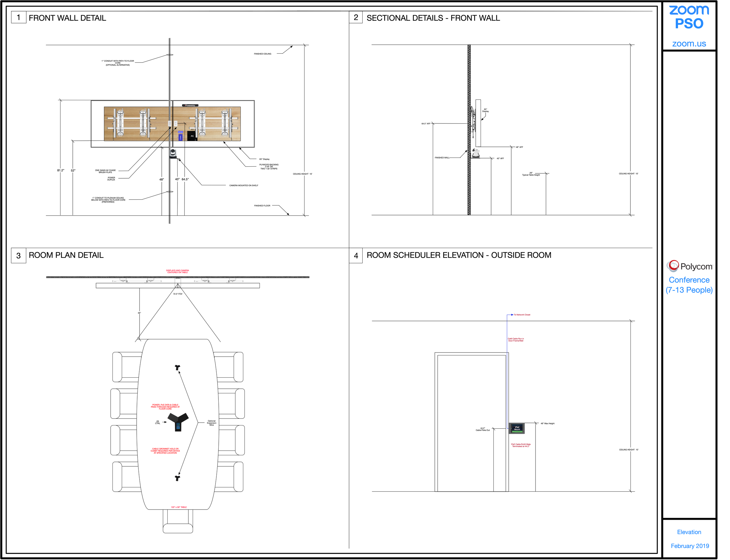
Task: Select the 65" Display label in Front Wall Detail
Action: (264, 159)
